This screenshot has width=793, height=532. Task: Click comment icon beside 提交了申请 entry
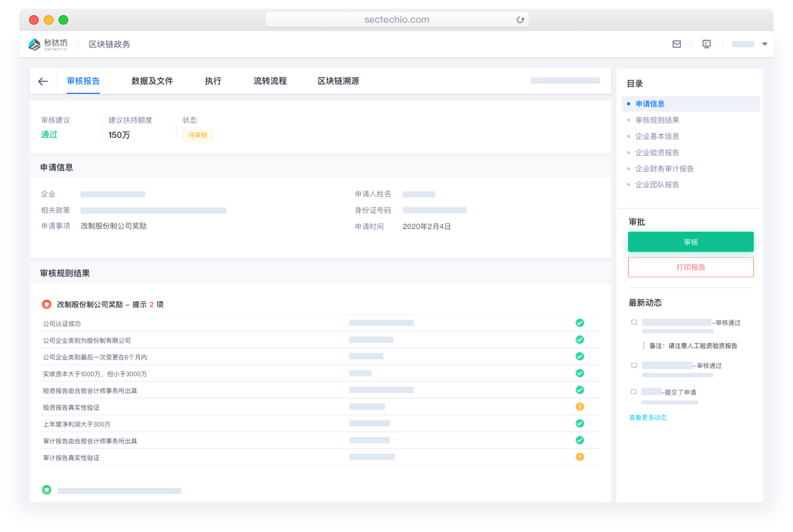tap(633, 392)
